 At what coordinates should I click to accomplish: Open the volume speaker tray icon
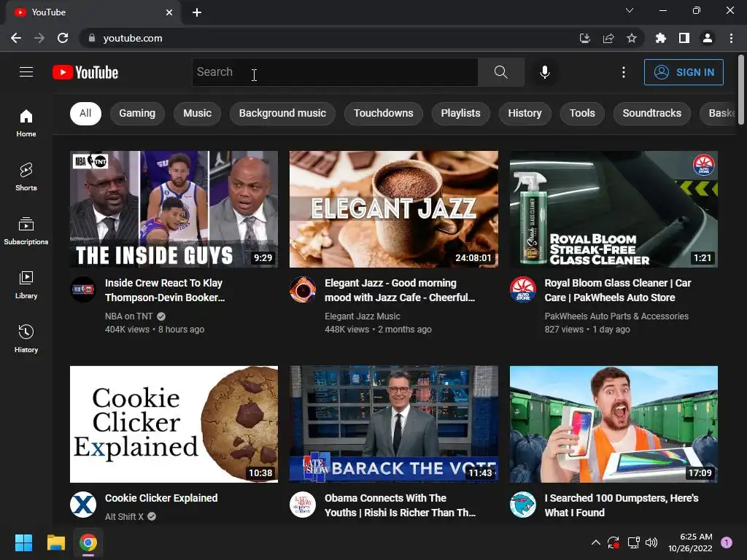pyautogui.click(x=651, y=542)
